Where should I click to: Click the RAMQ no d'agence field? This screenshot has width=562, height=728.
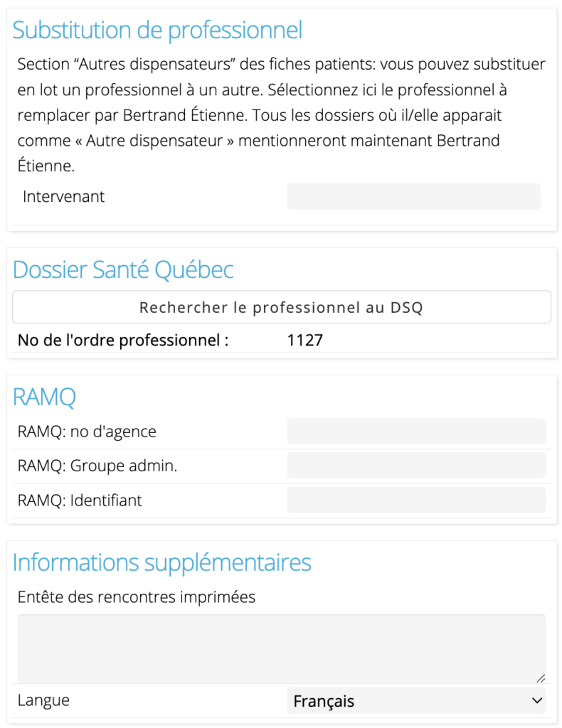pos(416,432)
